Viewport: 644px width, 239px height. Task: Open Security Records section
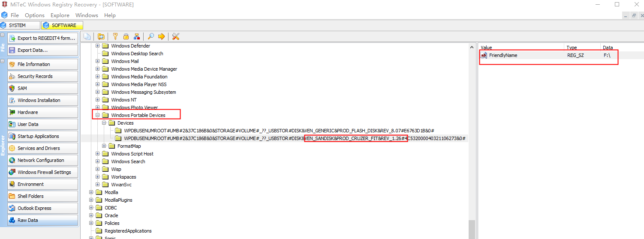(42, 76)
